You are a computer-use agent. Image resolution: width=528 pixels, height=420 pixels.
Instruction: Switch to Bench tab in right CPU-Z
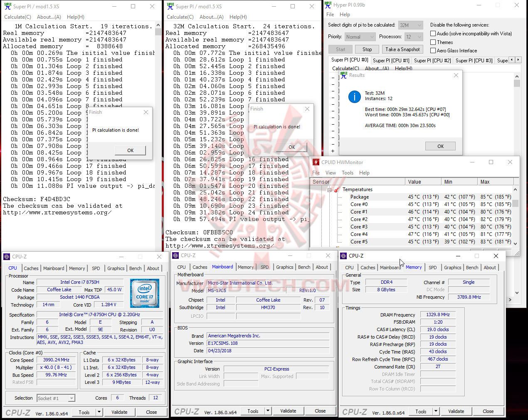(x=472, y=268)
